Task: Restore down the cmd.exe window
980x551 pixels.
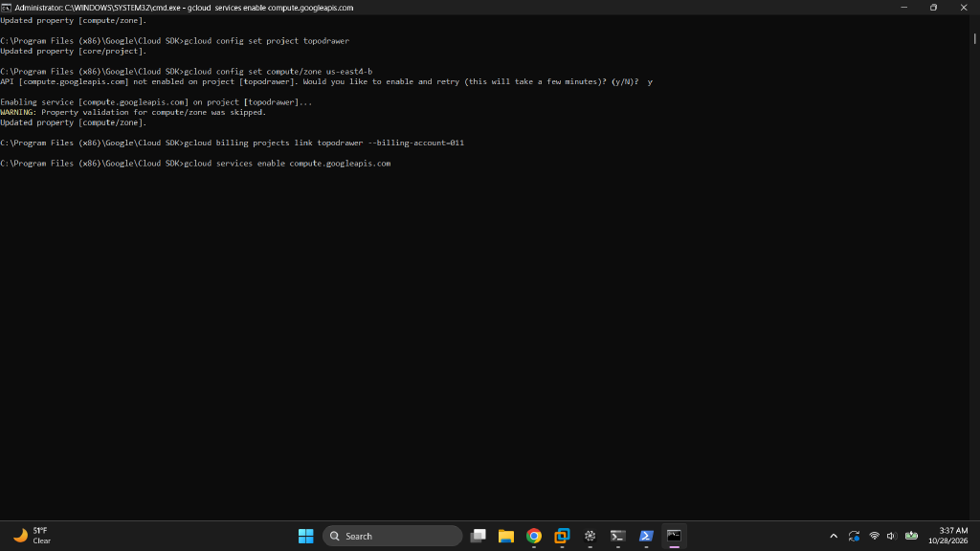Action: (x=933, y=8)
